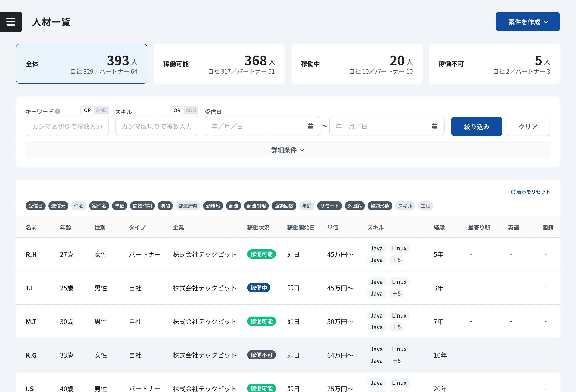
Task: Open the end date calendar icon
Action: click(434, 126)
